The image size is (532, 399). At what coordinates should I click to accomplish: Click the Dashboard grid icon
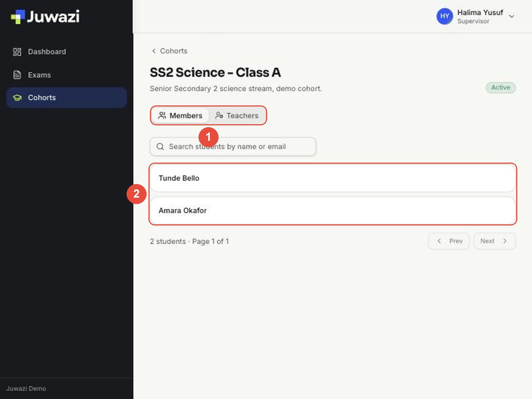tap(17, 52)
